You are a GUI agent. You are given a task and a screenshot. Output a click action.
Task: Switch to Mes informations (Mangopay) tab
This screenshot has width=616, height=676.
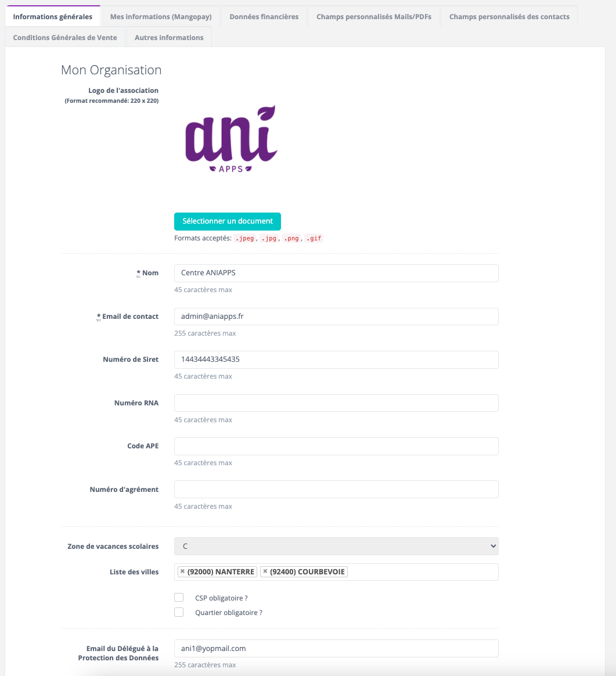[x=161, y=16]
